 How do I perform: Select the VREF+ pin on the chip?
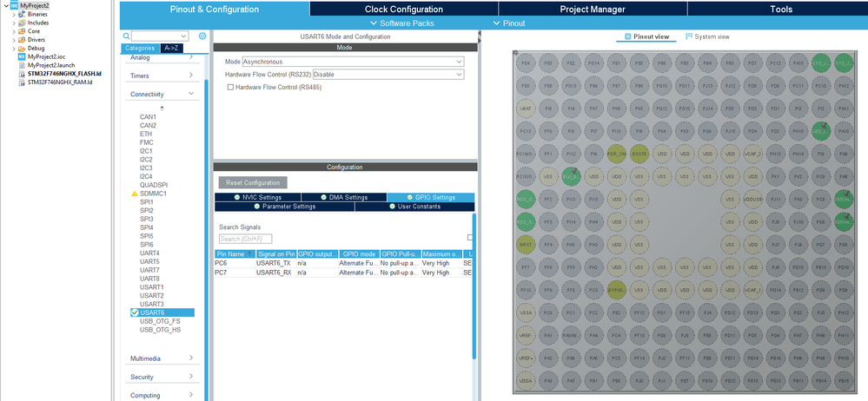pyautogui.click(x=526, y=358)
